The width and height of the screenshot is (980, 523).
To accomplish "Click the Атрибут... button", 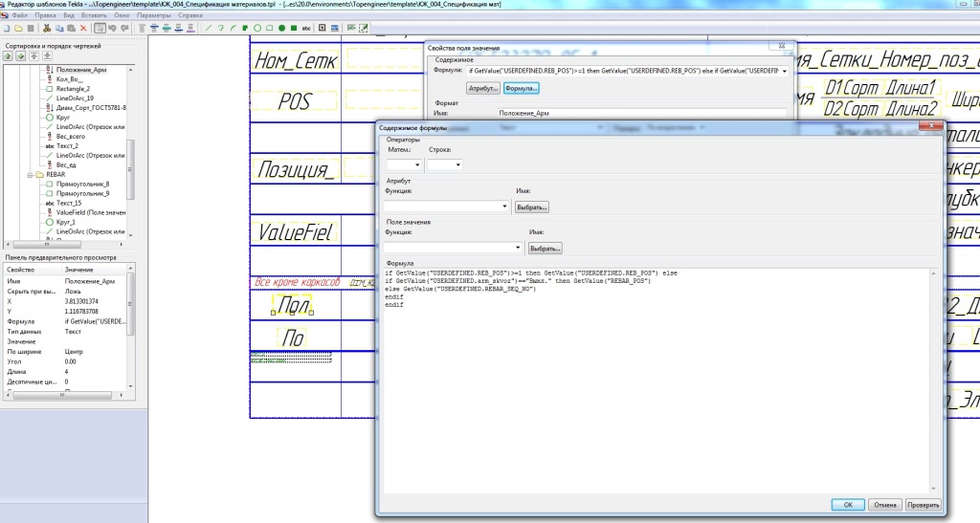I will point(482,88).
